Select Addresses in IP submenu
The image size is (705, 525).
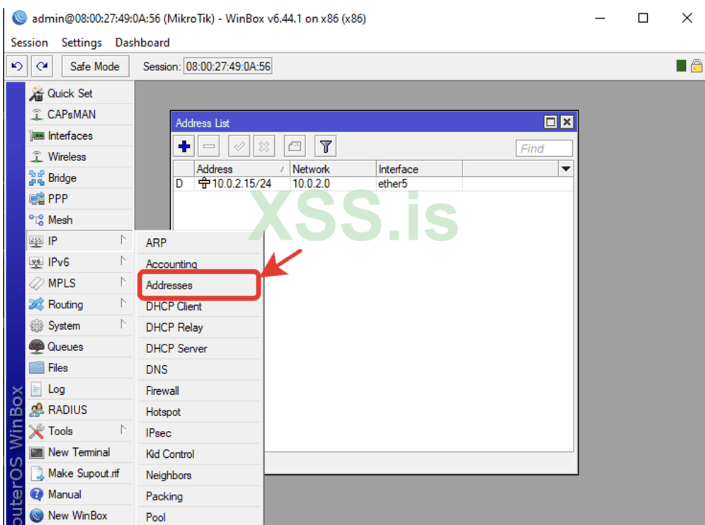199,285
